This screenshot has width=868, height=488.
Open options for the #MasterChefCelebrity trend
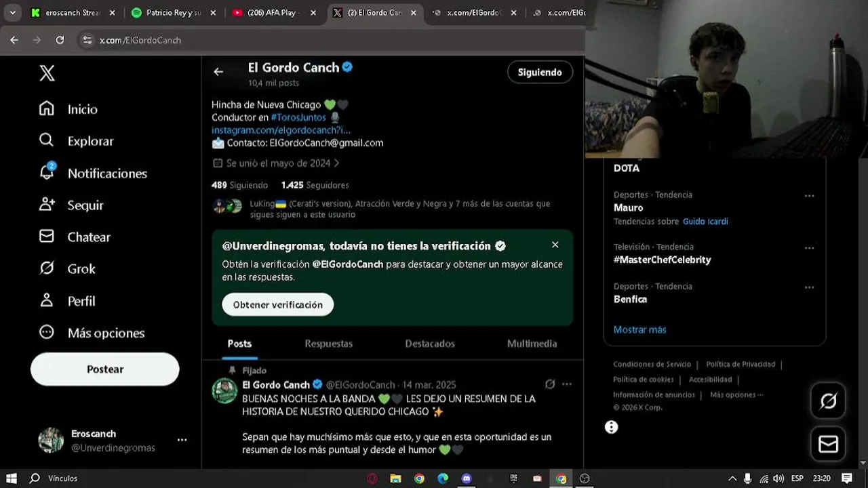coord(809,248)
